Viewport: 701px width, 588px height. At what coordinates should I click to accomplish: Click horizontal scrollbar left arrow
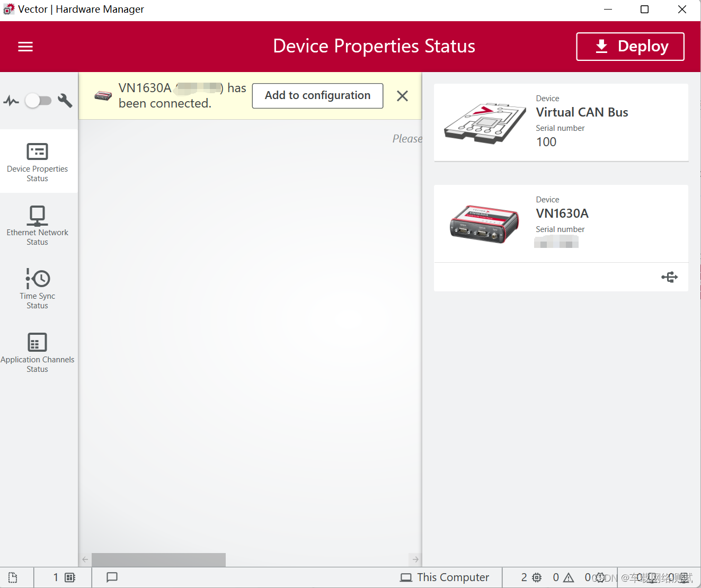pos(85,559)
